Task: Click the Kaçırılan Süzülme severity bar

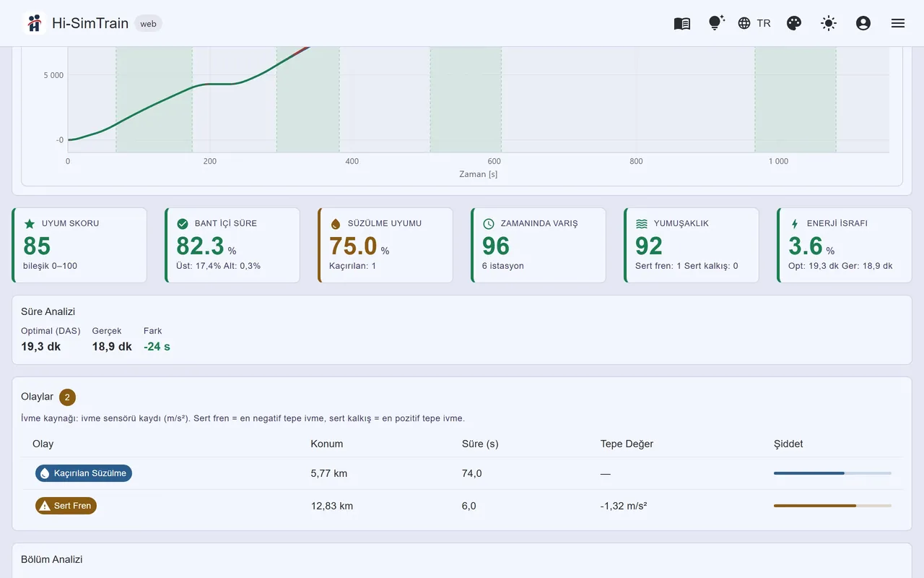Action: tap(832, 473)
